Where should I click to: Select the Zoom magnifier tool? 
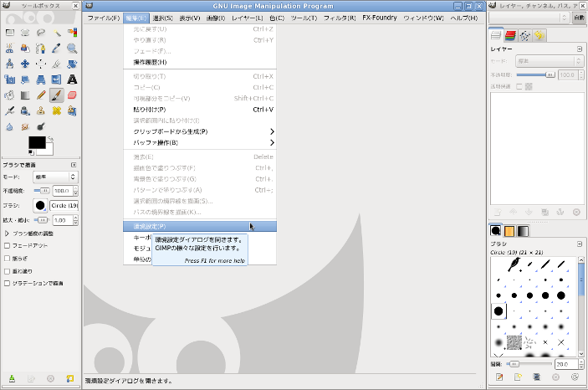tap(72, 49)
